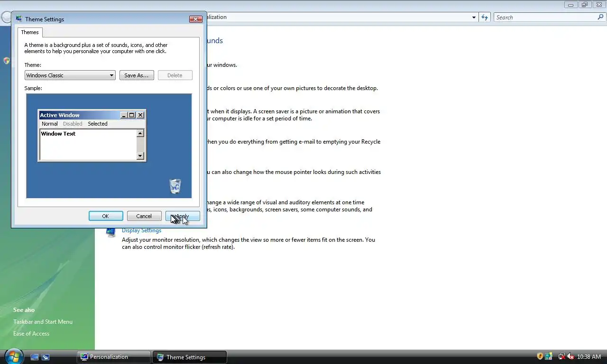
Task: Open the Display Settings link
Action: 141,230
